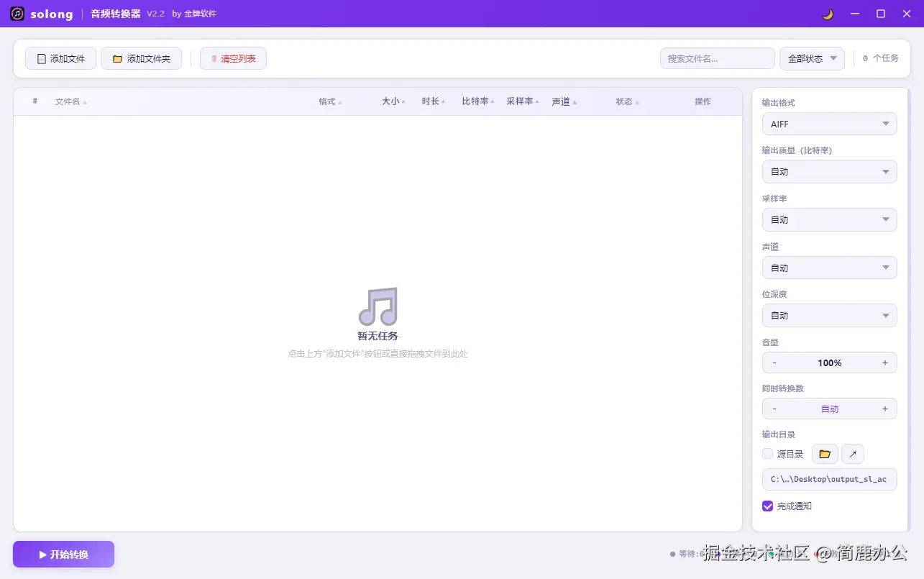Click the solong app logo icon
The image size is (924, 579).
pyautogui.click(x=16, y=14)
